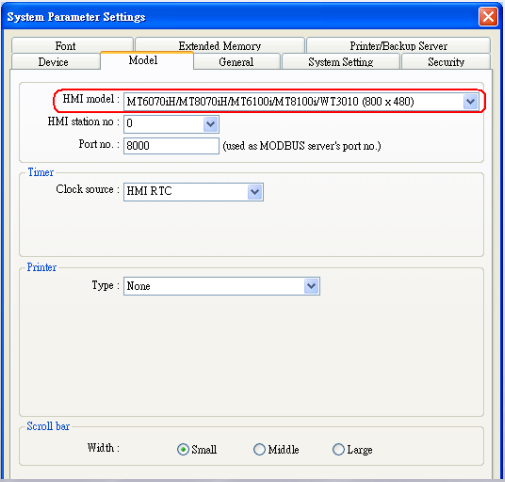
Task: Click the Width label
Action: 103,448
